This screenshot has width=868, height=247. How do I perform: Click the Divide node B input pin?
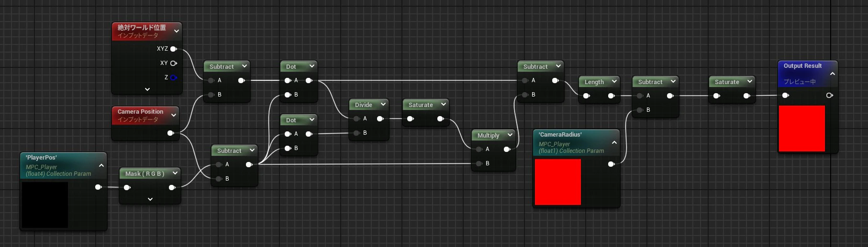[356, 133]
